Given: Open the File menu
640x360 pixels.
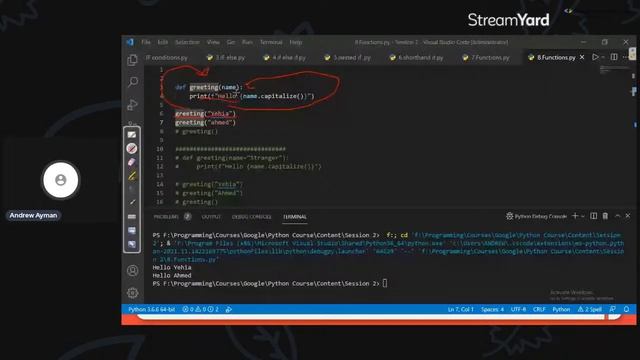Looking at the screenshot, I should click(146, 42).
